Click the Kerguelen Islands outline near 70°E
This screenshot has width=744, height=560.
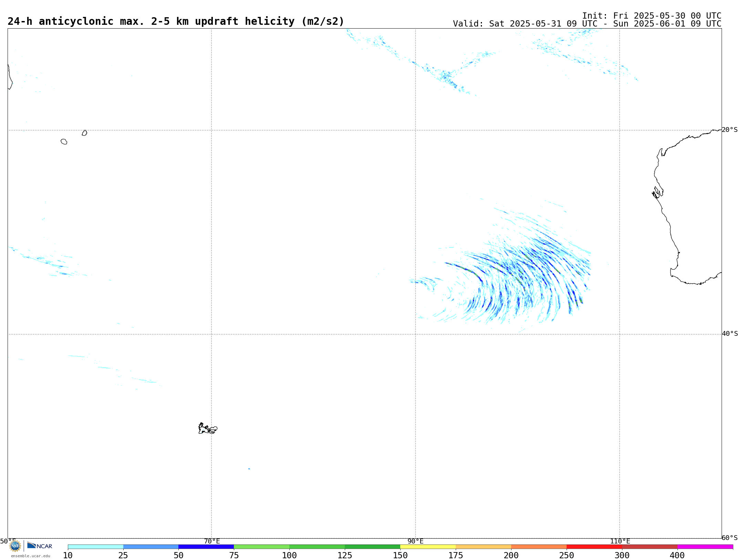pos(208,428)
